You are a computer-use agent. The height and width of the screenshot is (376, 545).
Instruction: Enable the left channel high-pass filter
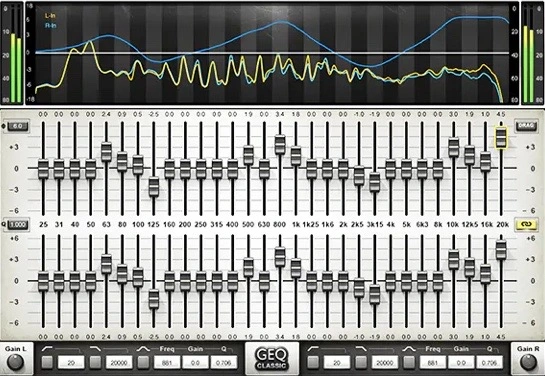tap(47, 362)
